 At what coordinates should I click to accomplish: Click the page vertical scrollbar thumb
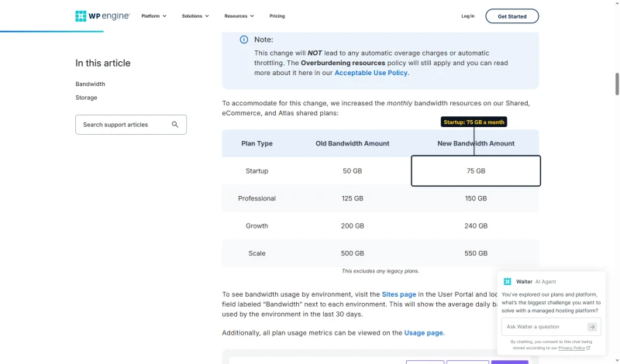click(617, 84)
